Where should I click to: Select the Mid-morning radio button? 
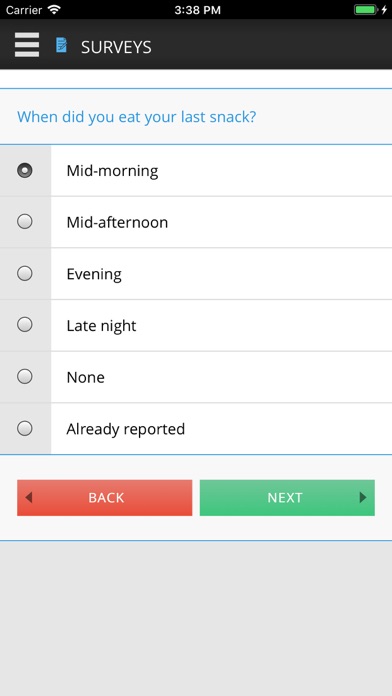point(25,170)
